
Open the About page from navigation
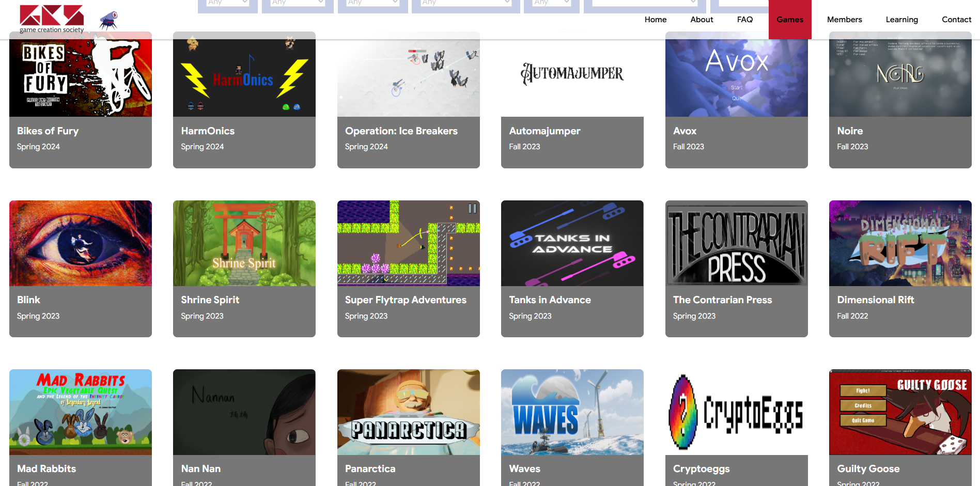click(702, 20)
